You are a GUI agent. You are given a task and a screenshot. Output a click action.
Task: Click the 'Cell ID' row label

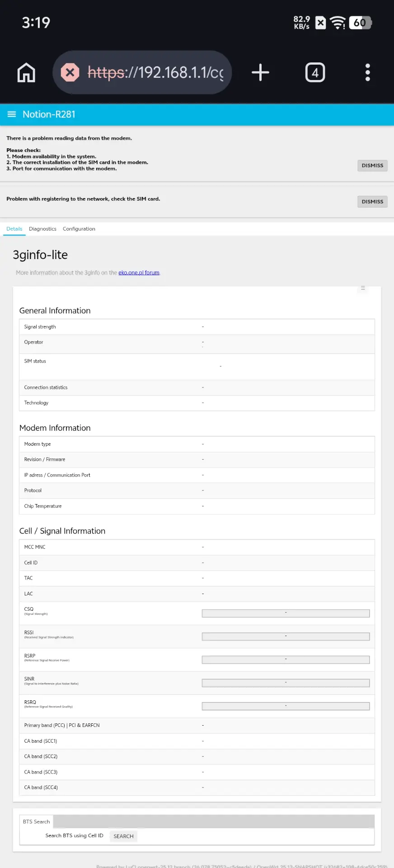31,563
